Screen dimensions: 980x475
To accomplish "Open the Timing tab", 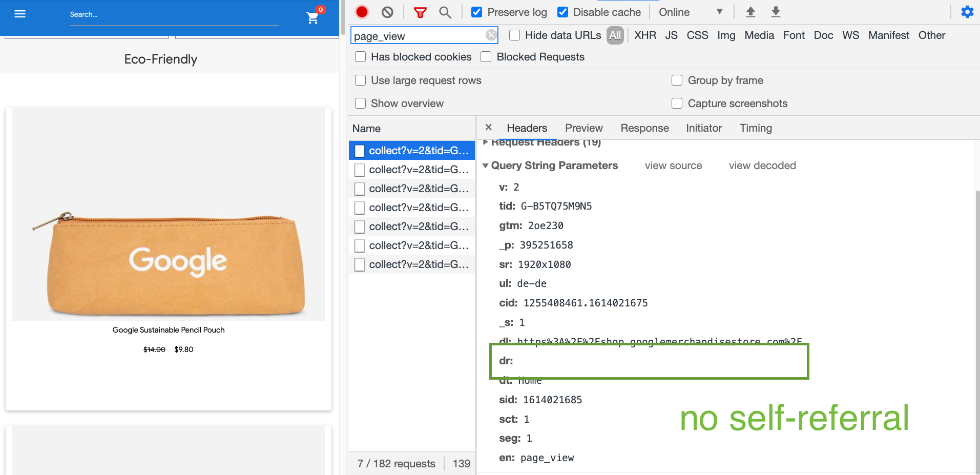I will coord(756,128).
